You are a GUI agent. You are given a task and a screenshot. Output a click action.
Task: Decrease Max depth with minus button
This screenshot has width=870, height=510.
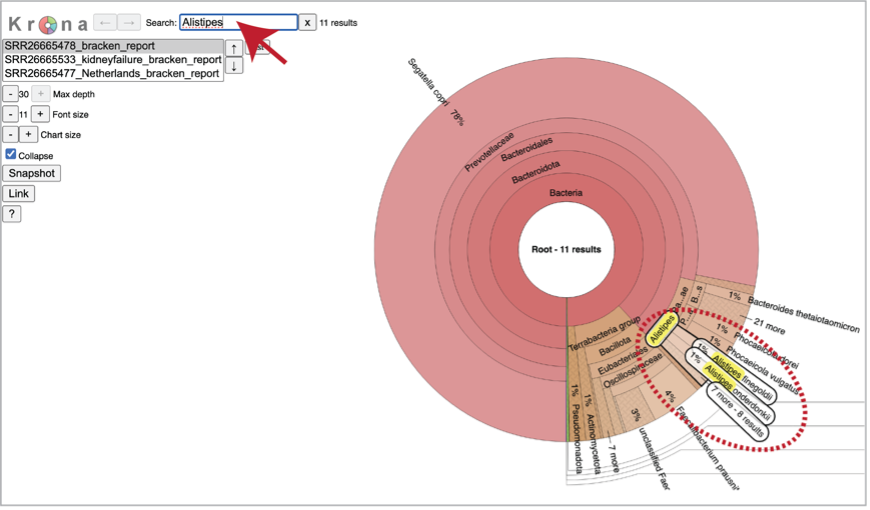[x=10, y=94]
